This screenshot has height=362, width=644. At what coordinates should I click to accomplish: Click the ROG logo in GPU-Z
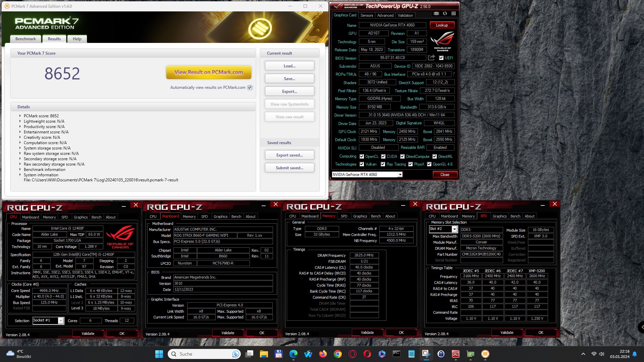tap(442, 41)
